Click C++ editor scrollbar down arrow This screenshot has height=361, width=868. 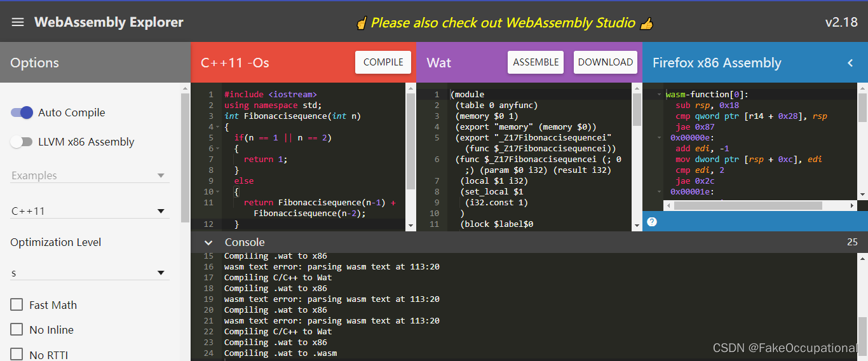pyautogui.click(x=410, y=226)
